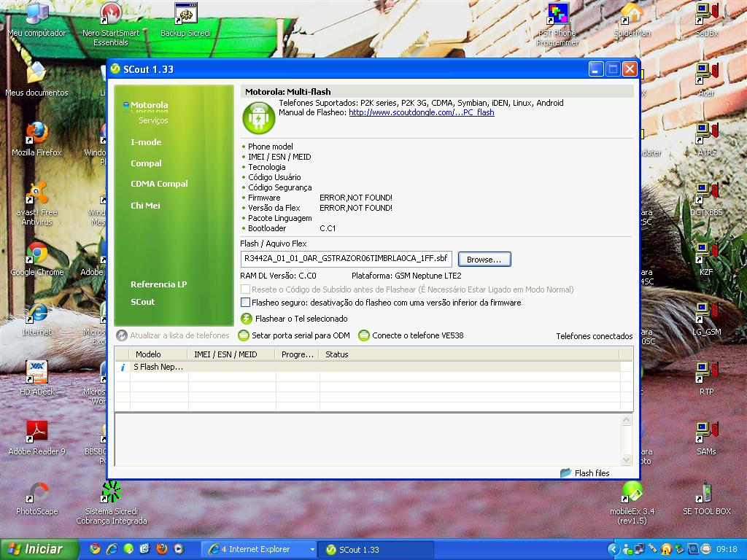
Task: Open Referencia LP in sidebar
Action: coord(158,284)
